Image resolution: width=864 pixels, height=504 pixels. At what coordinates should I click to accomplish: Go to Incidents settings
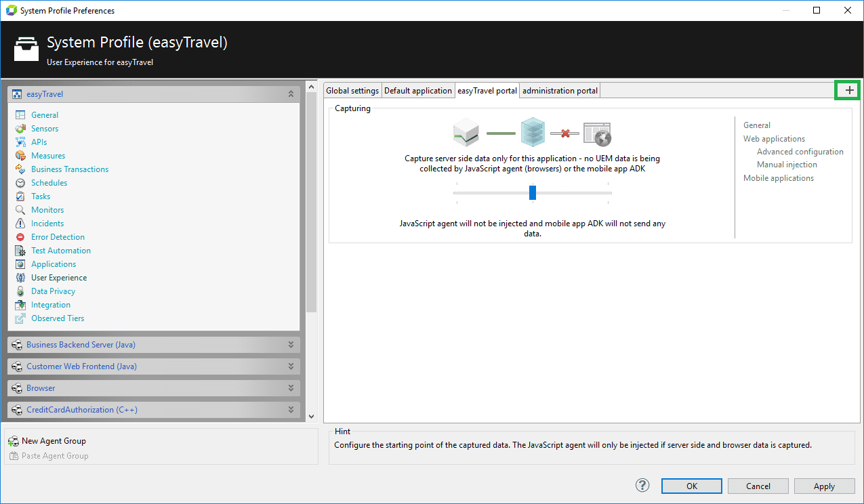click(47, 224)
